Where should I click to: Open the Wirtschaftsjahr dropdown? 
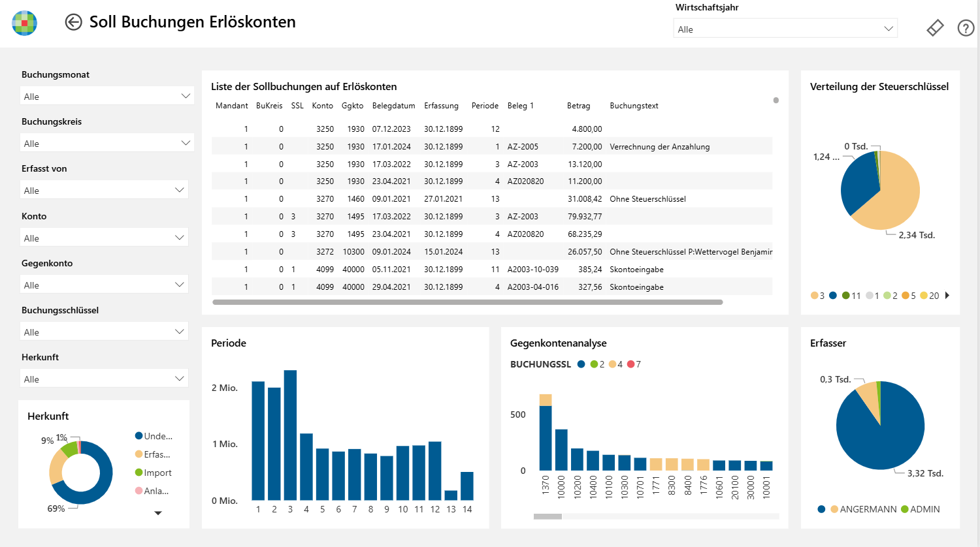tap(785, 29)
